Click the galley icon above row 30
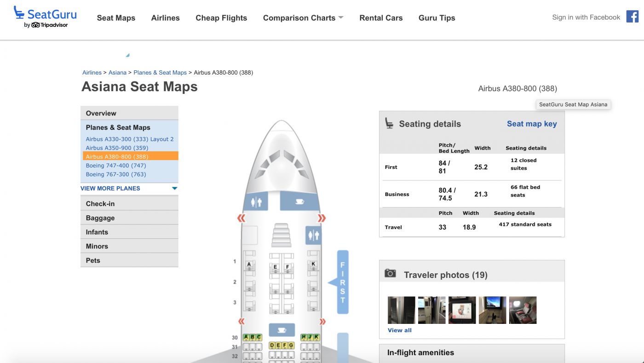The width and height of the screenshot is (644, 363). point(282,330)
